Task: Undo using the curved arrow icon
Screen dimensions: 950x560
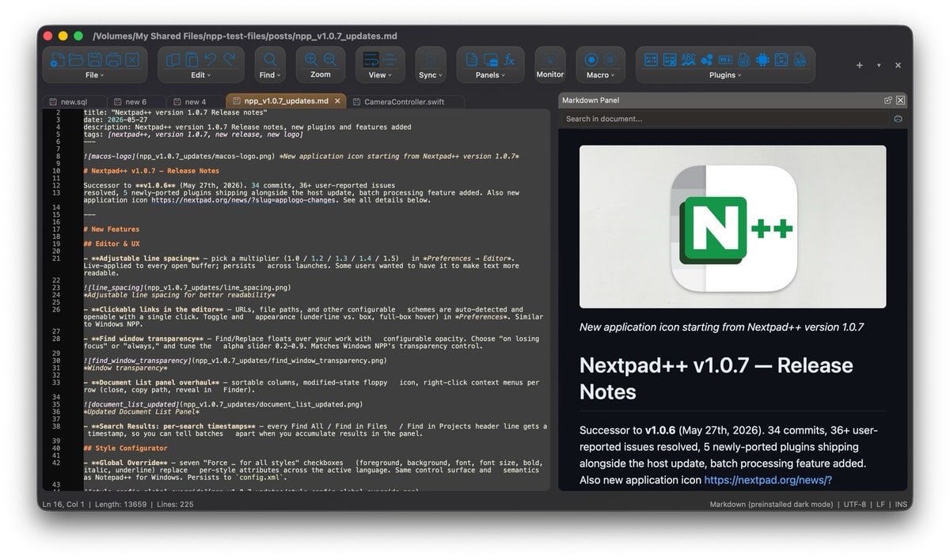Action: tap(211, 59)
